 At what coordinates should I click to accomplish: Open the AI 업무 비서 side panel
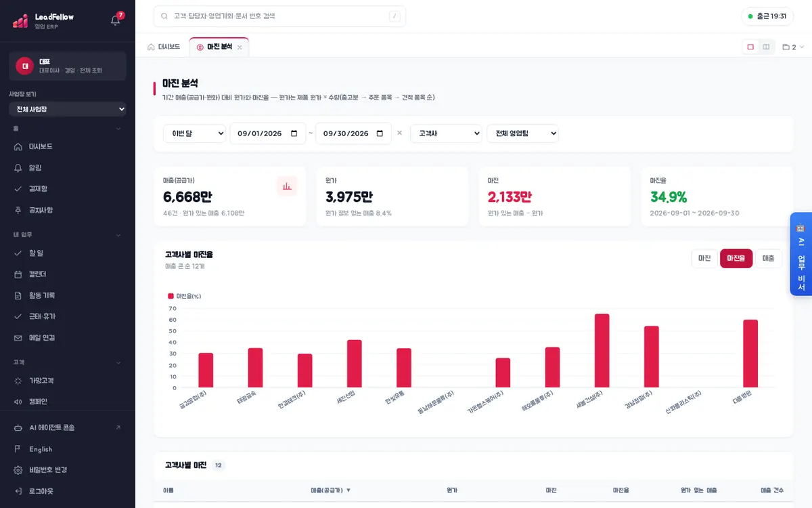click(x=800, y=254)
